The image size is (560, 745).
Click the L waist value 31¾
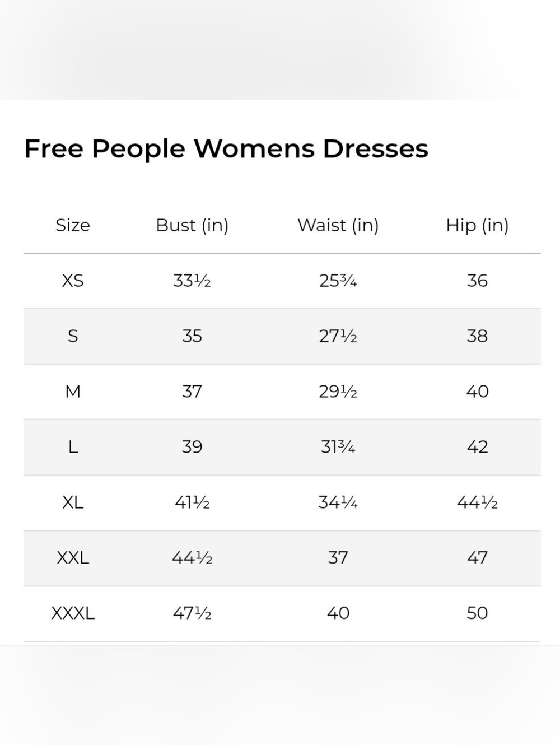click(338, 447)
